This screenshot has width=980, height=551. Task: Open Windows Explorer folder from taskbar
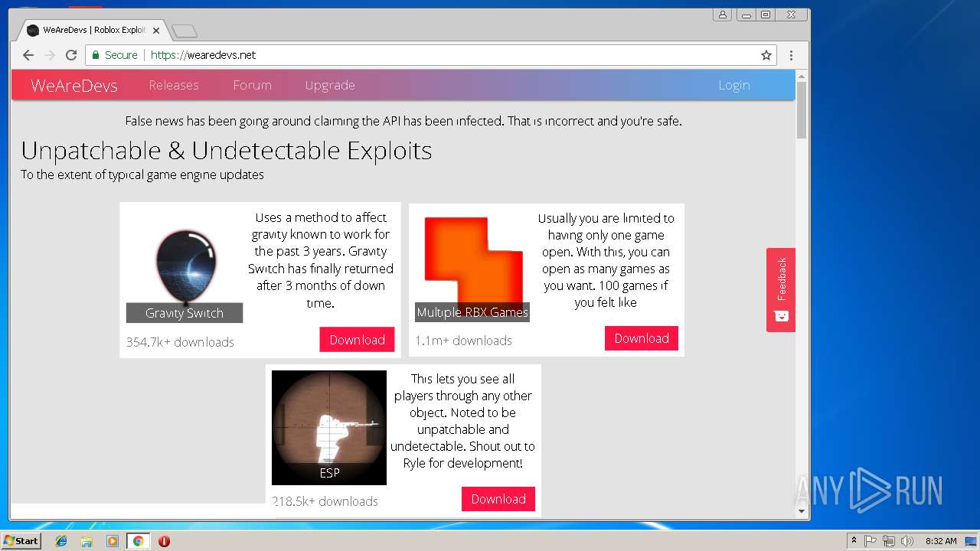coord(87,541)
